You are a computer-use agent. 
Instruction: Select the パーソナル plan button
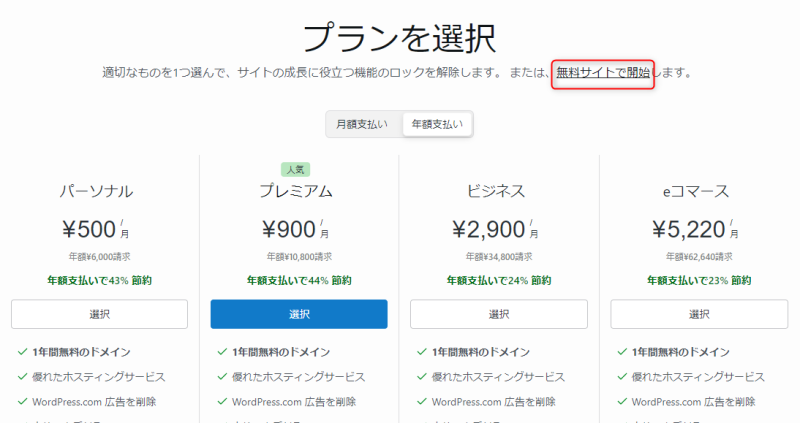99,314
